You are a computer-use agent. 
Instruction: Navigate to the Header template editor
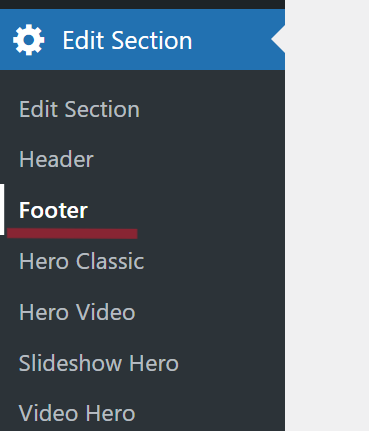click(x=56, y=159)
